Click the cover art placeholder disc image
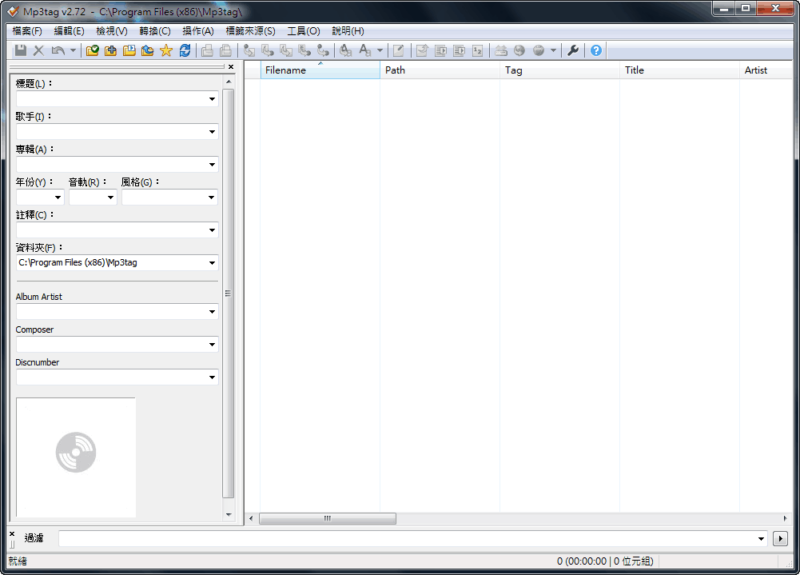800x575 pixels. point(76,457)
